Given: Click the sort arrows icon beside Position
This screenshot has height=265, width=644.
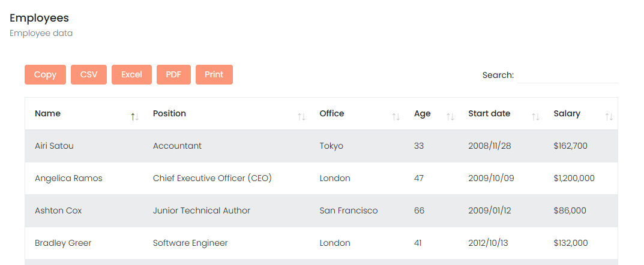Looking at the screenshot, I should (301, 117).
